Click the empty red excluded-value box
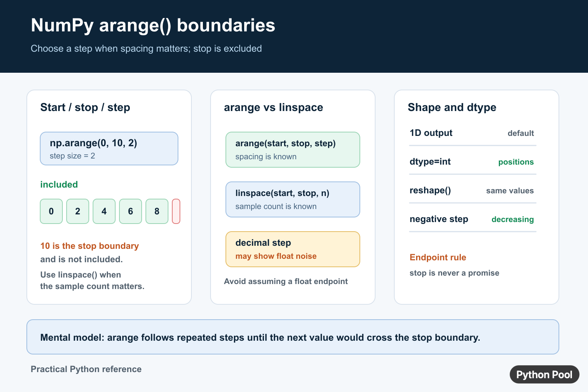The width and height of the screenshot is (588, 392). 176,211
